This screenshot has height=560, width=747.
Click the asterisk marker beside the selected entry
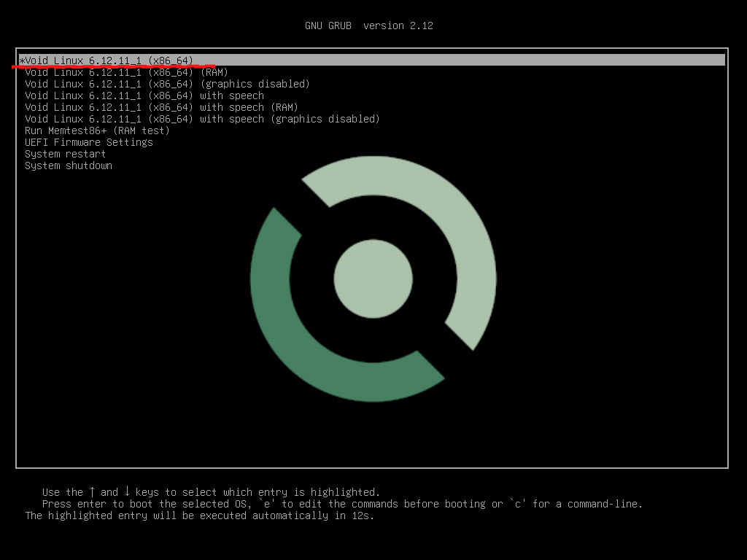[x=22, y=60]
